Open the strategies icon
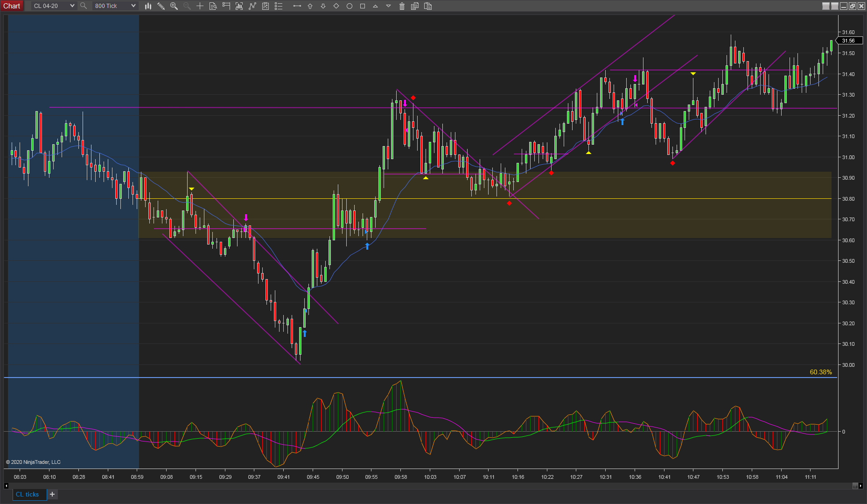Image resolution: width=867 pixels, height=504 pixels. (x=266, y=6)
